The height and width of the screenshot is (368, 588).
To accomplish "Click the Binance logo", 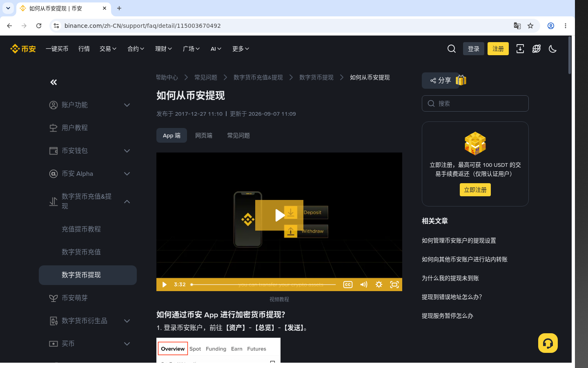I will coord(23,49).
